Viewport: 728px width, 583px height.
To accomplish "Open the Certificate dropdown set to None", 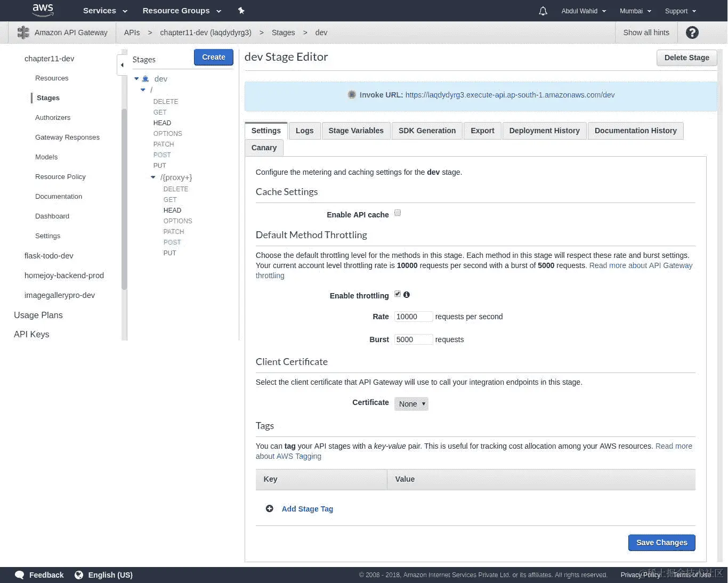I will (x=411, y=404).
